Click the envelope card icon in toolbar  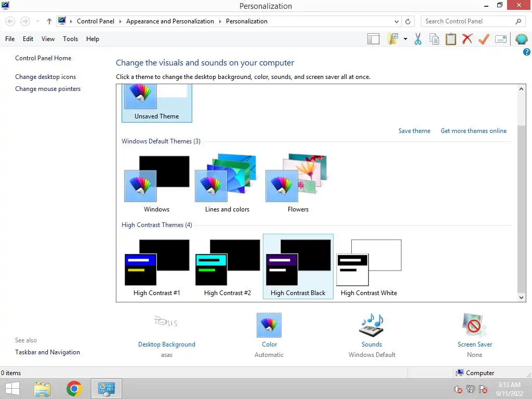pos(500,39)
